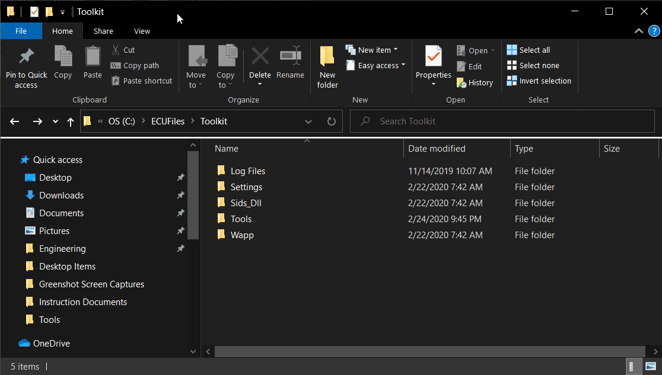Screen dimensions: 662x375
Task: Click OS (C:) in the address bar
Action: (x=122, y=121)
